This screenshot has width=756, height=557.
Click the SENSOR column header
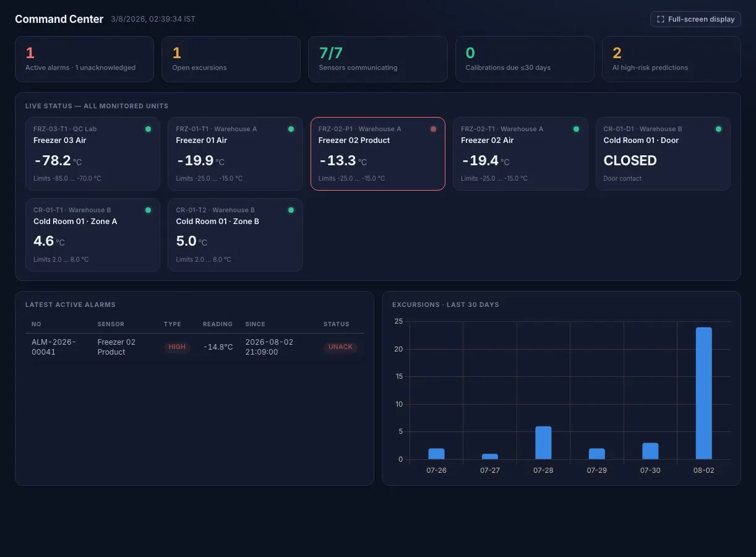pos(111,324)
